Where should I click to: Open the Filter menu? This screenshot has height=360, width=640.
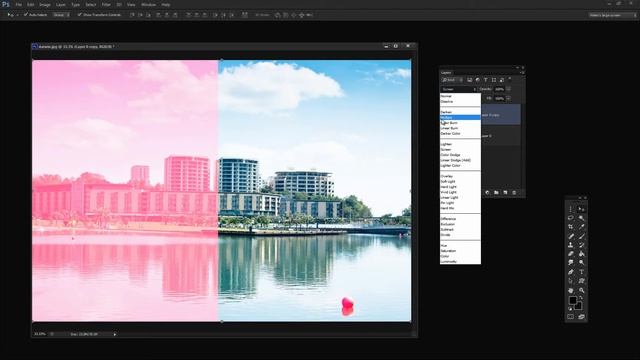pos(106,4)
